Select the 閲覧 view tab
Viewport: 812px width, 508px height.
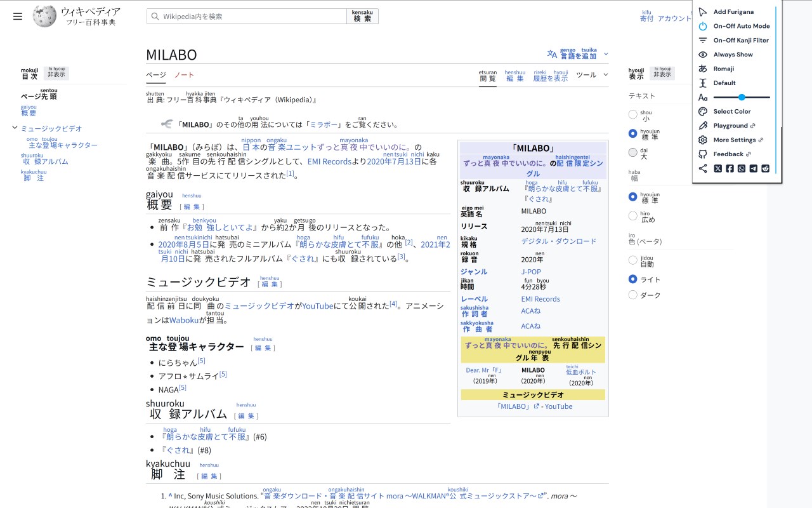click(x=488, y=76)
